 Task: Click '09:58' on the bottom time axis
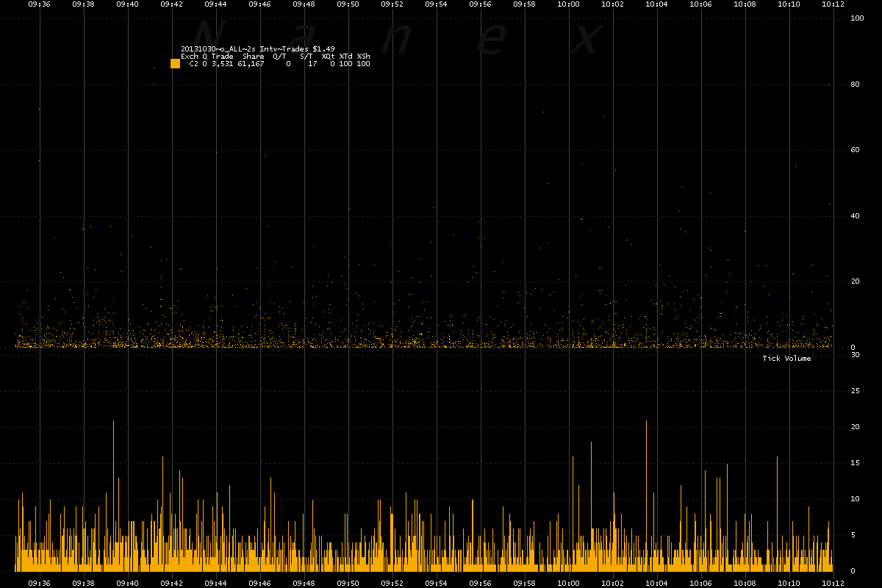(x=525, y=583)
